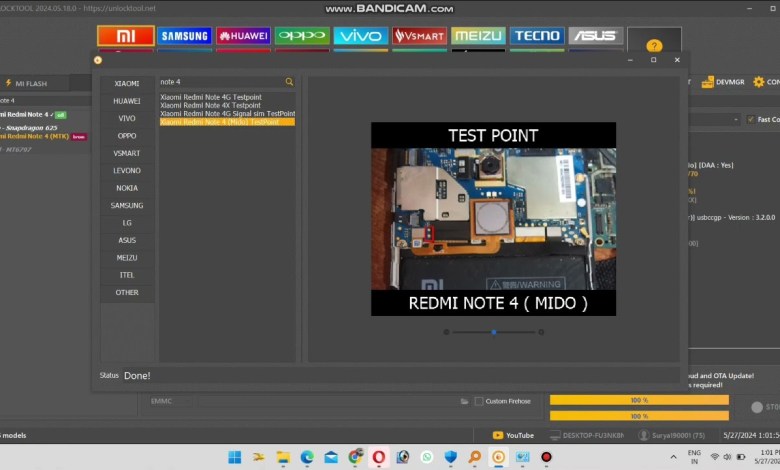Open Windows Security shield on taskbar

coord(450,457)
